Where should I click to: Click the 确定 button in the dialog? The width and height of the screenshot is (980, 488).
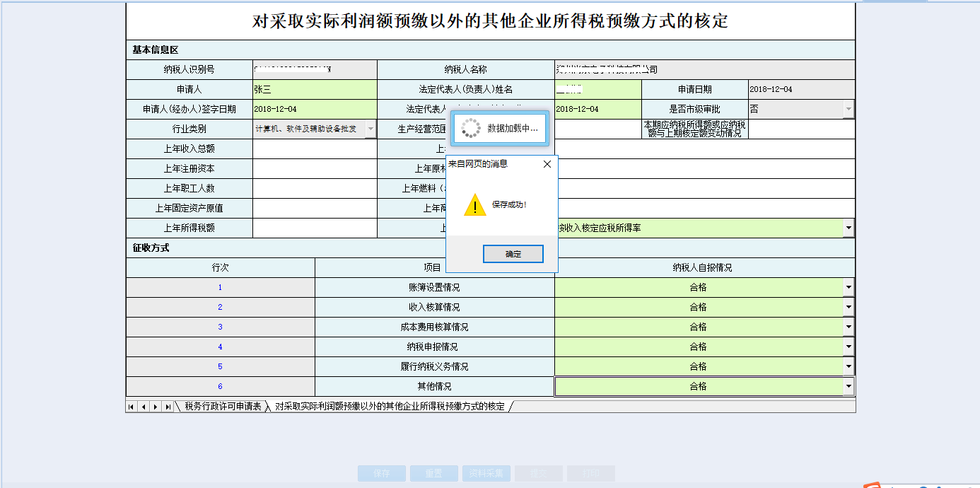(513, 253)
